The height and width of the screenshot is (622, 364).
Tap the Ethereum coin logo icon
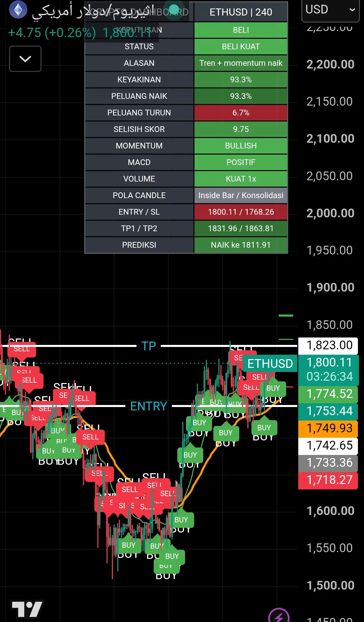[18, 10]
